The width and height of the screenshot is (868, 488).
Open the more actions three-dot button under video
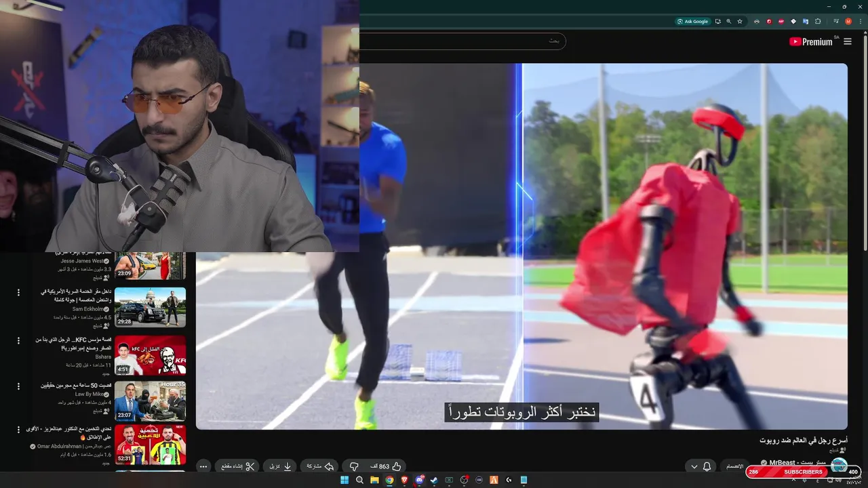pos(203,466)
